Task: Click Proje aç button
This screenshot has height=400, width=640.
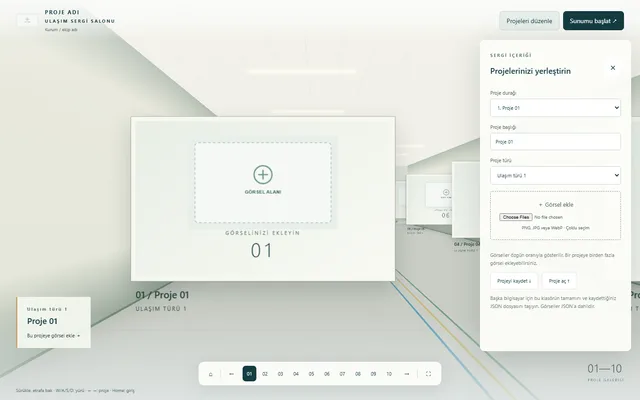Action: coord(559,281)
